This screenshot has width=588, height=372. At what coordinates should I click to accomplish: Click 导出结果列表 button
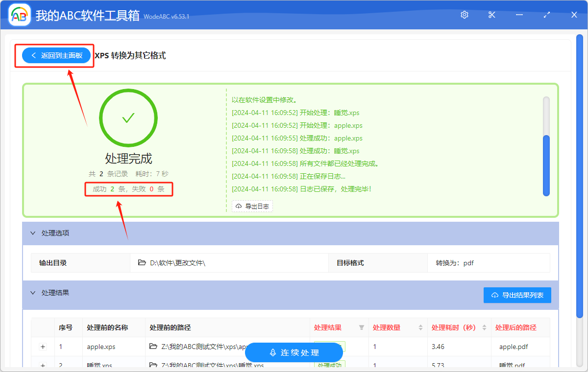click(517, 295)
